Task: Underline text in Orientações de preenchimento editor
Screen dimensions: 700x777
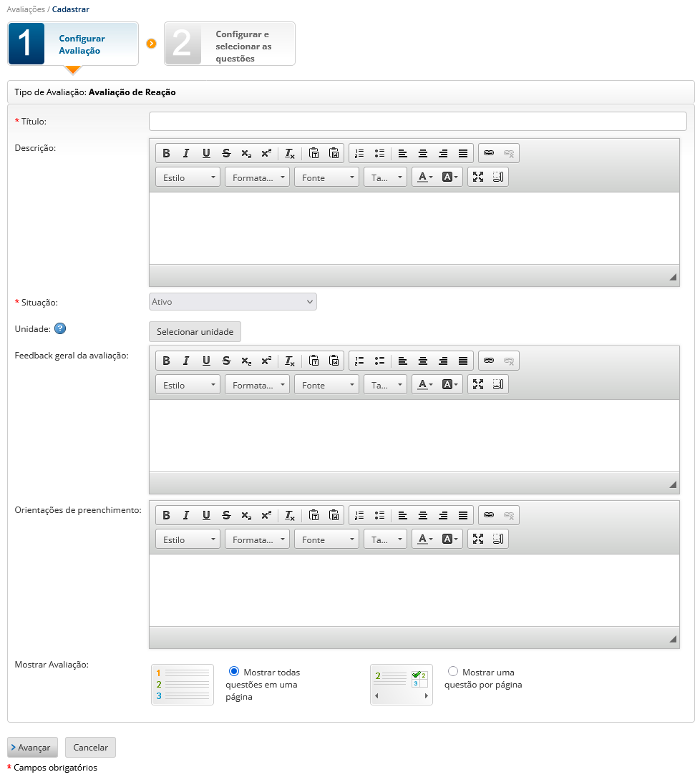Action: (206, 515)
